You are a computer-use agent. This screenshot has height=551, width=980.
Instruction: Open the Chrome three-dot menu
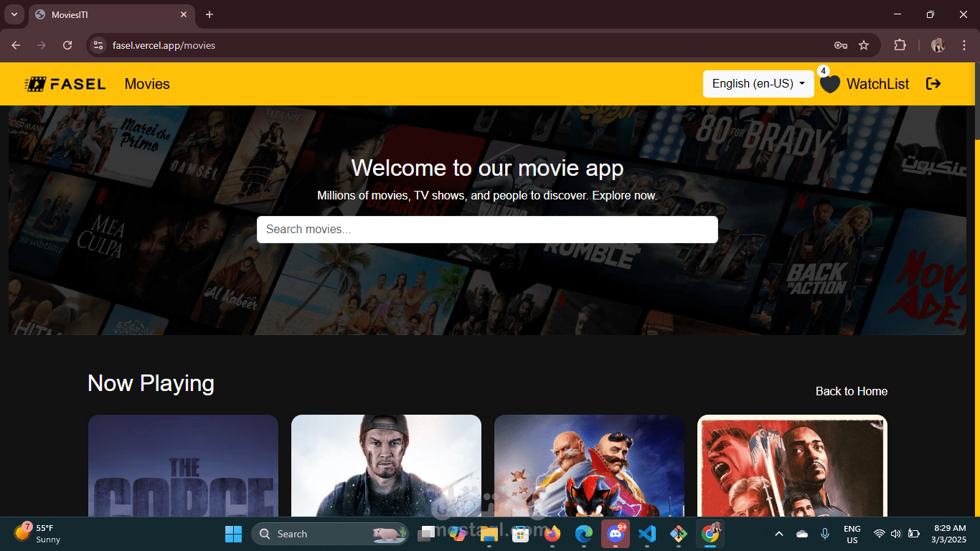pos(963,45)
